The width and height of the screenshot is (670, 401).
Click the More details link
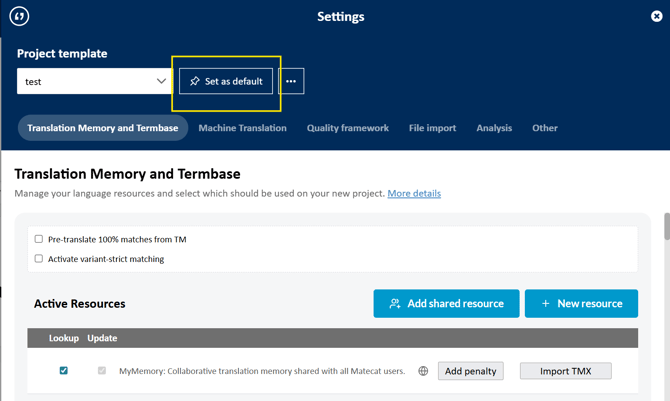pos(414,193)
